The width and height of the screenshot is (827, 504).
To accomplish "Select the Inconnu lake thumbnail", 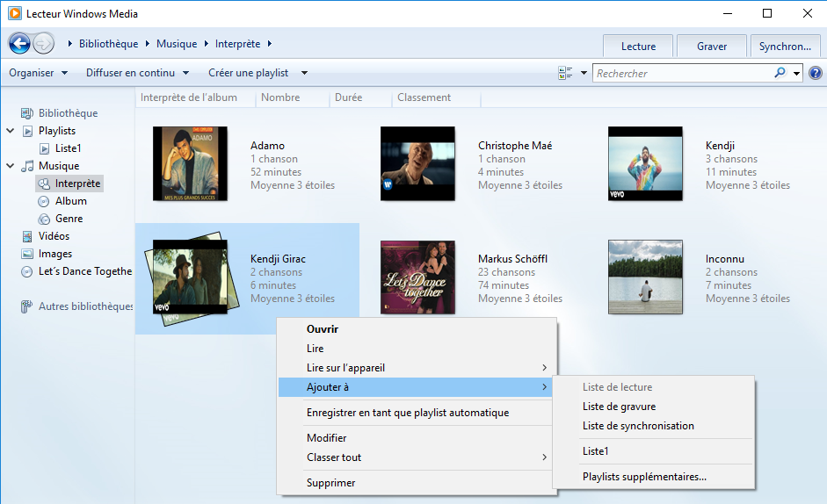I will point(645,277).
